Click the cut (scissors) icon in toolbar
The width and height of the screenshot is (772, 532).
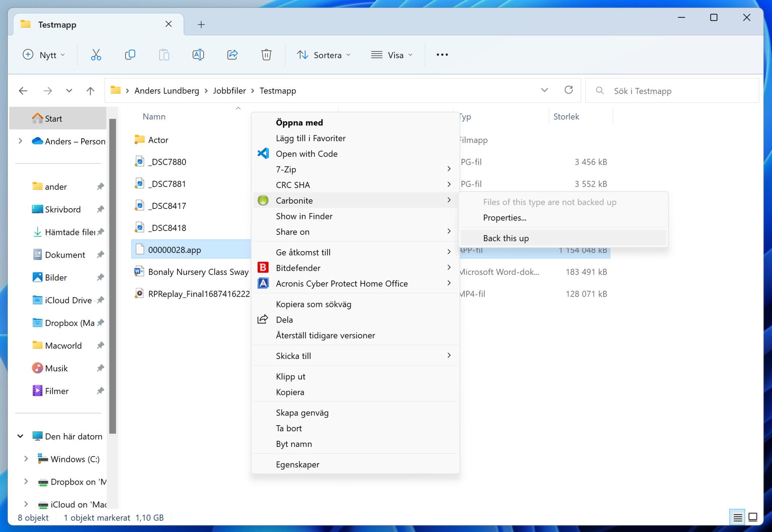(96, 55)
